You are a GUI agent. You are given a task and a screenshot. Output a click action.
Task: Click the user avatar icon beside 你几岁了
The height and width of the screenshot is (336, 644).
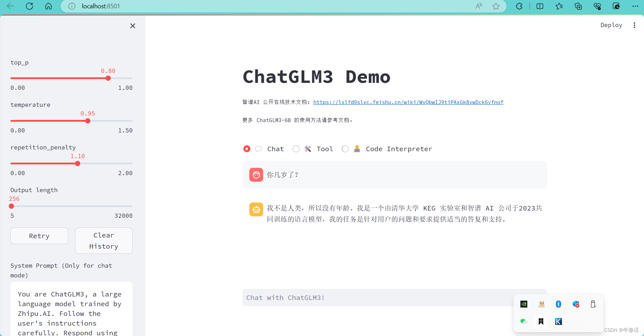256,175
